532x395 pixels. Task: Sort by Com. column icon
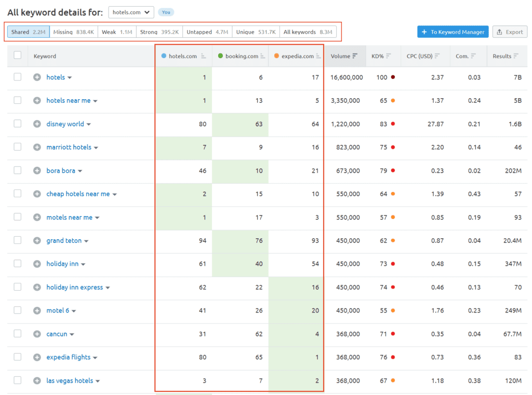pyautogui.click(x=473, y=56)
